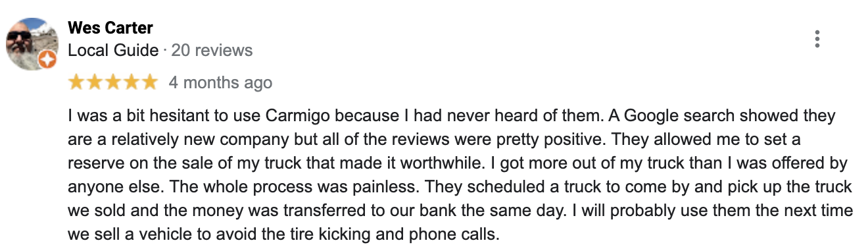Click the review line starting 'I was a bit hesitant'
Screen dimensions: 868x249
pyautogui.click(x=452, y=117)
